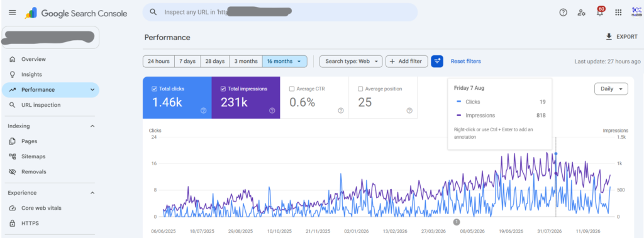Uncheck the Total clicks checkbox
The image size is (644, 238).
pyautogui.click(x=155, y=89)
